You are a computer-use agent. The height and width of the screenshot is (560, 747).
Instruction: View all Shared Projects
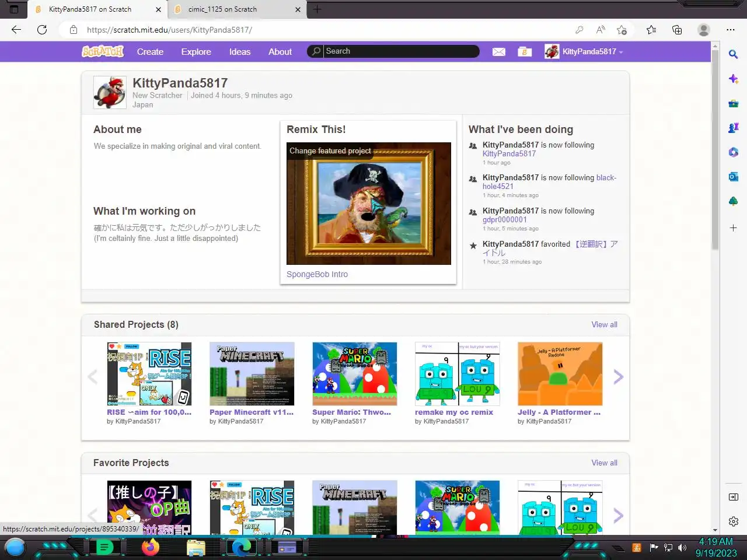pyautogui.click(x=604, y=324)
